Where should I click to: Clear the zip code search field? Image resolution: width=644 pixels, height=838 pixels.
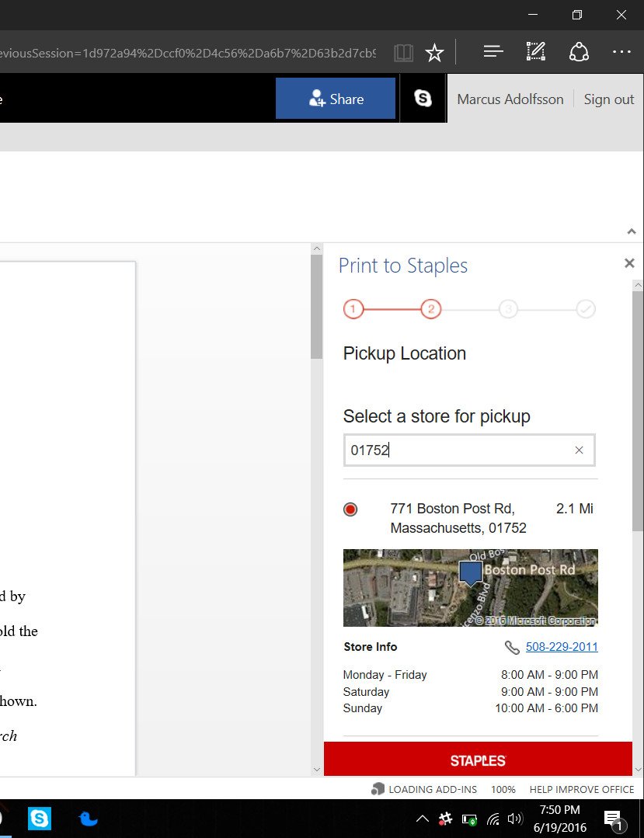pos(579,450)
